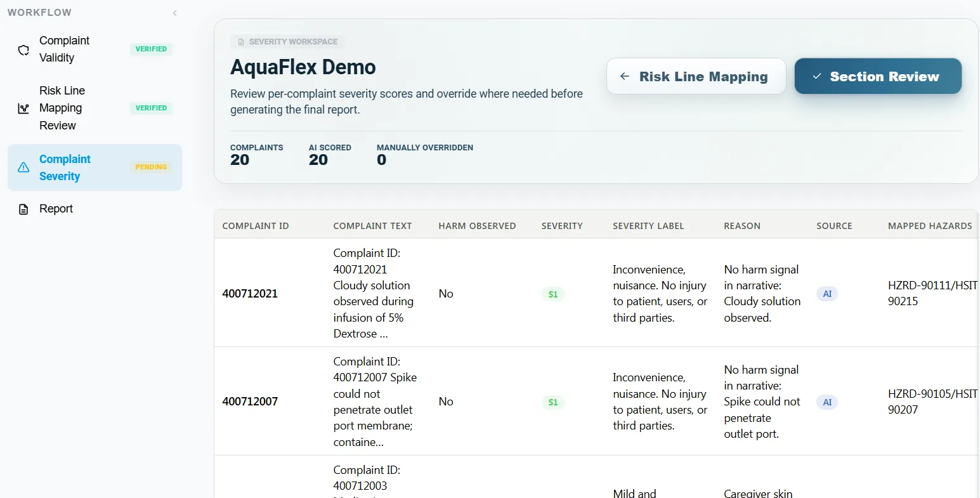Viewport: 980px width, 498px height.
Task: Click the Complaint Text column header
Action: pos(373,226)
